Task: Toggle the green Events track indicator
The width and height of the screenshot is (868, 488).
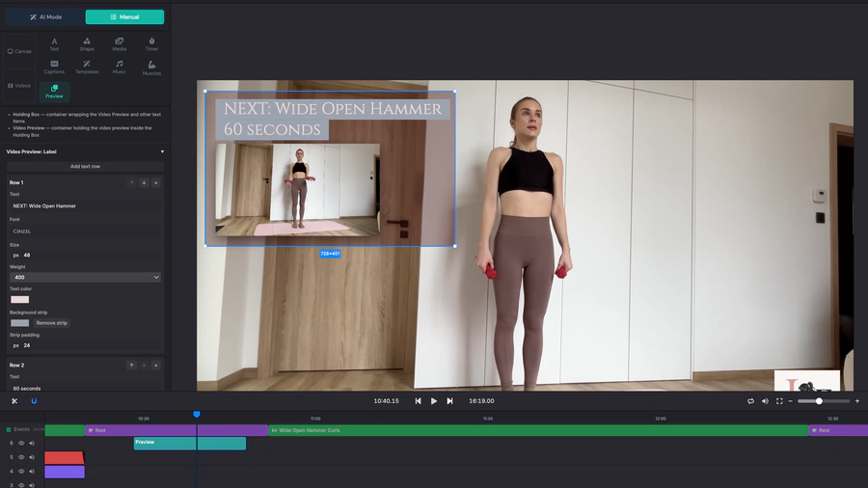Action: tap(9, 429)
